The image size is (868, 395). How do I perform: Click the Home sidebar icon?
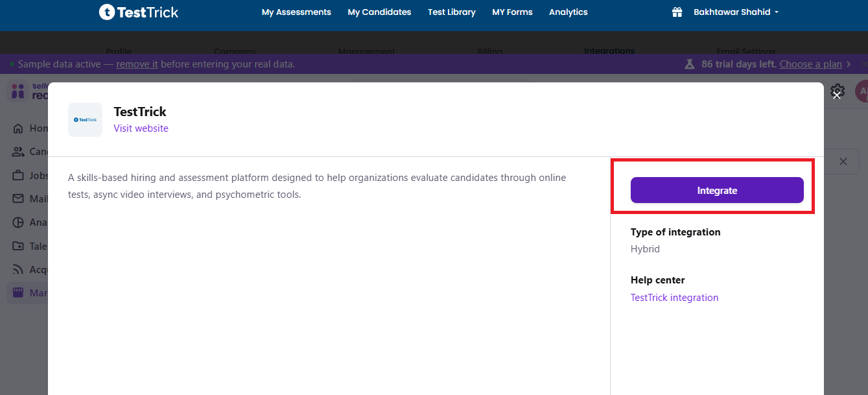click(x=18, y=128)
